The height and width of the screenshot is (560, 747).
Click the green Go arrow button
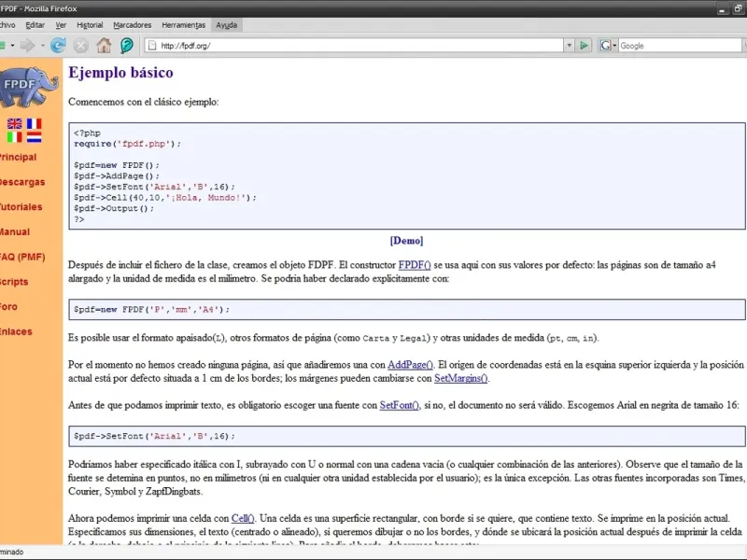pyautogui.click(x=584, y=45)
